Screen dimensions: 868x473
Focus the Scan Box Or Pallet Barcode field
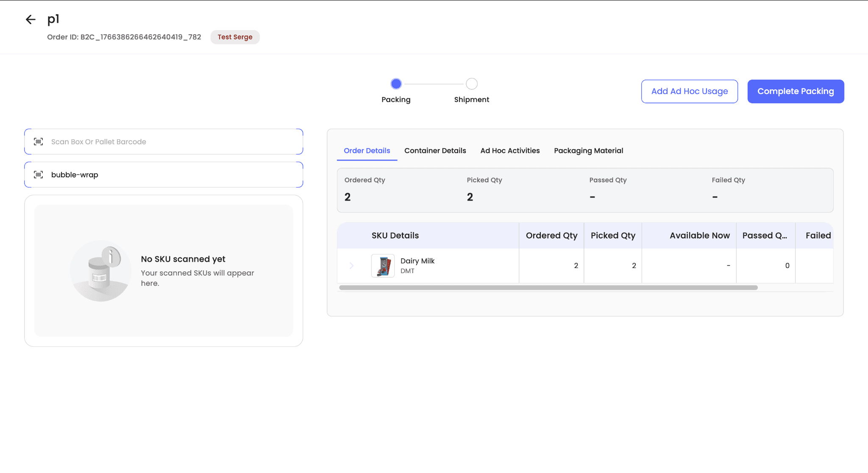click(x=170, y=141)
